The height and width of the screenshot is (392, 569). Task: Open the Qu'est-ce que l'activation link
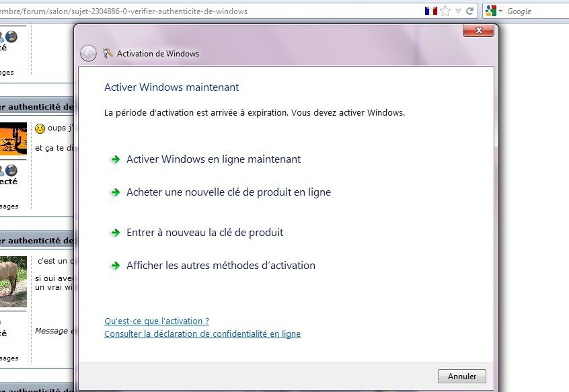[x=157, y=321]
